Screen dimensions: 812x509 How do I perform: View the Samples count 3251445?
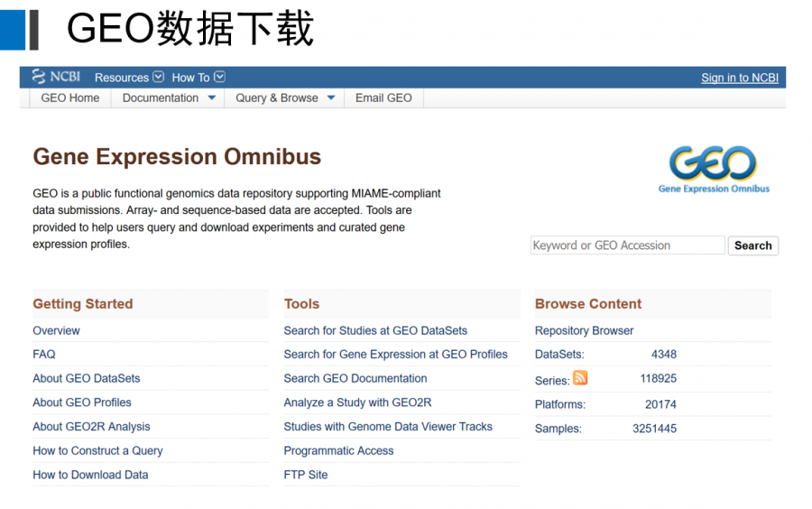pos(654,429)
